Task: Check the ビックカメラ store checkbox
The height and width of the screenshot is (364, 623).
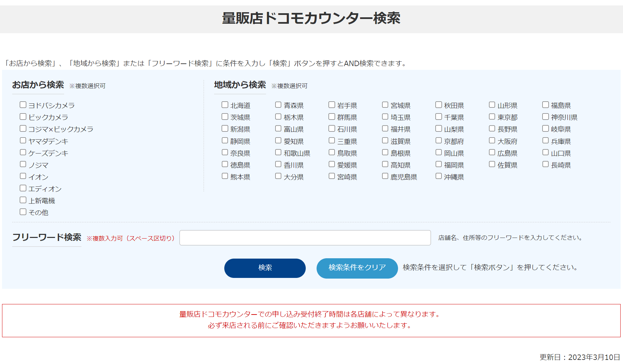Action: coord(23,117)
